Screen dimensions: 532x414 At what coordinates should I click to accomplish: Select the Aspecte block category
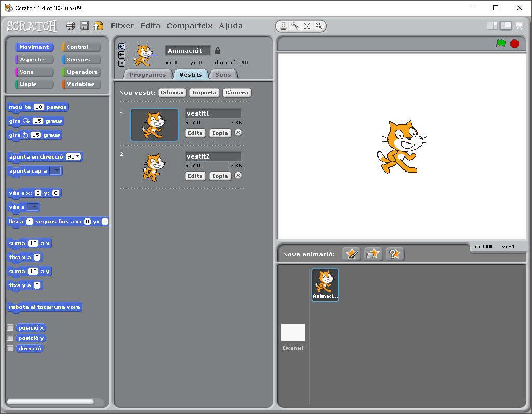[x=34, y=60]
